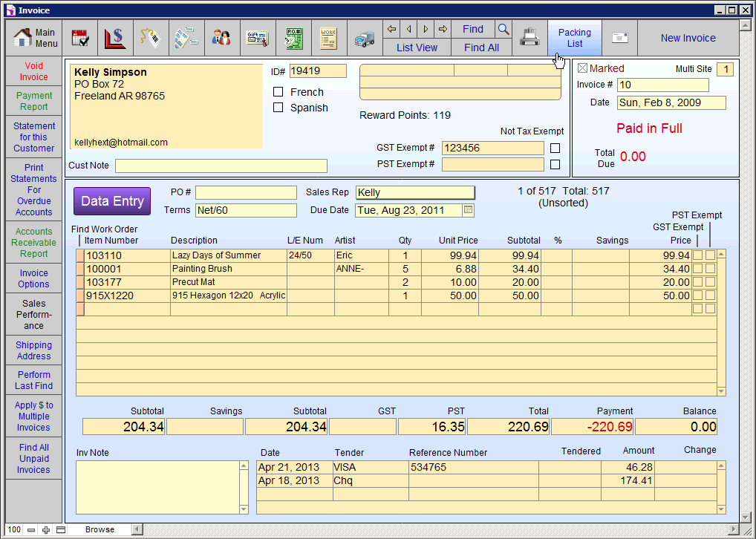Click Apply $ to Multiple Invoices
The image size is (756, 539).
[x=33, y=416]
